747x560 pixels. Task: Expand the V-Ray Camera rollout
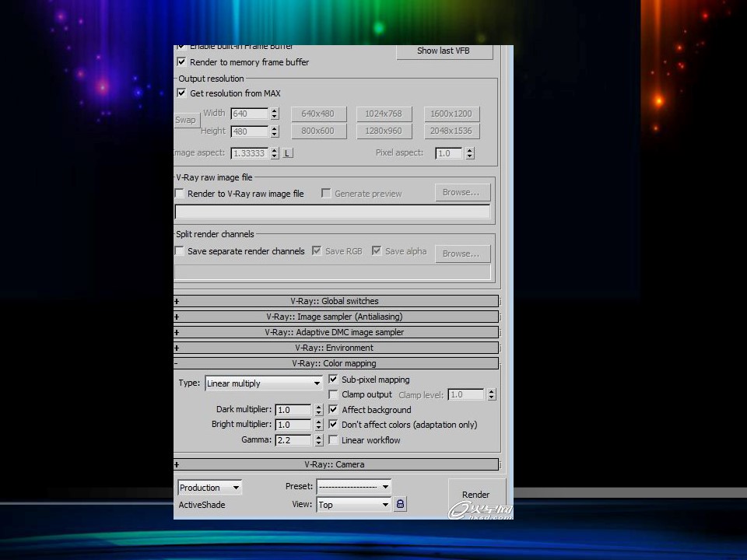pos(336,464)
